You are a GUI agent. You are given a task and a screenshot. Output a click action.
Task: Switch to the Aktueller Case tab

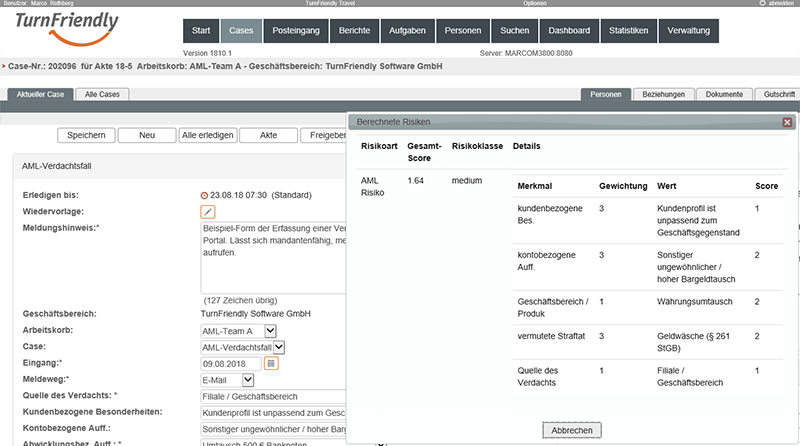point(40,94)
